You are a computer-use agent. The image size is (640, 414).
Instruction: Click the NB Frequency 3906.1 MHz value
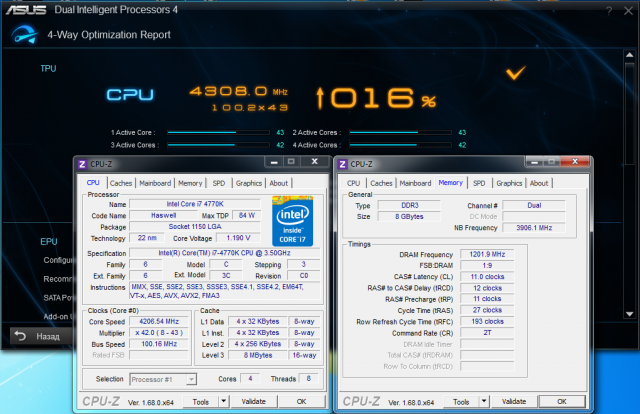coord(534,228)
